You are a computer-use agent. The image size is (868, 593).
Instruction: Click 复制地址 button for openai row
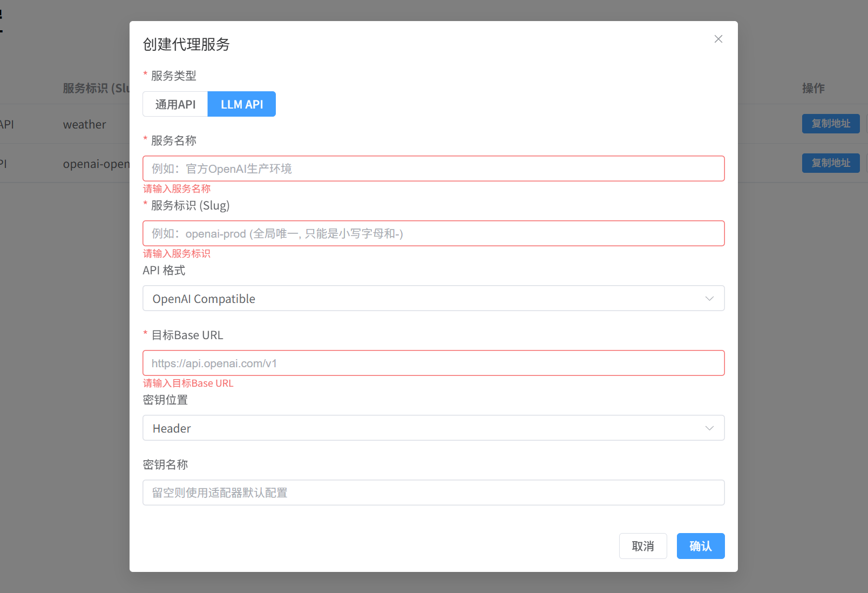click(830, 163)
